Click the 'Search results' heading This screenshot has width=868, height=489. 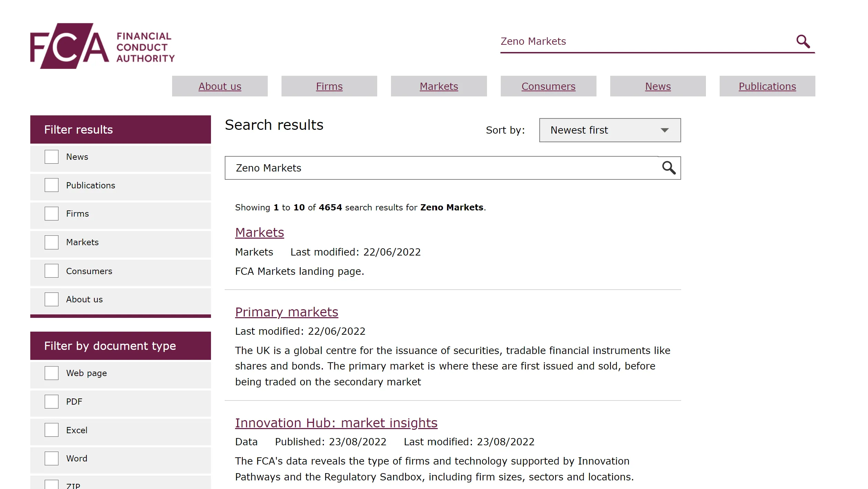tap(274, 125)
